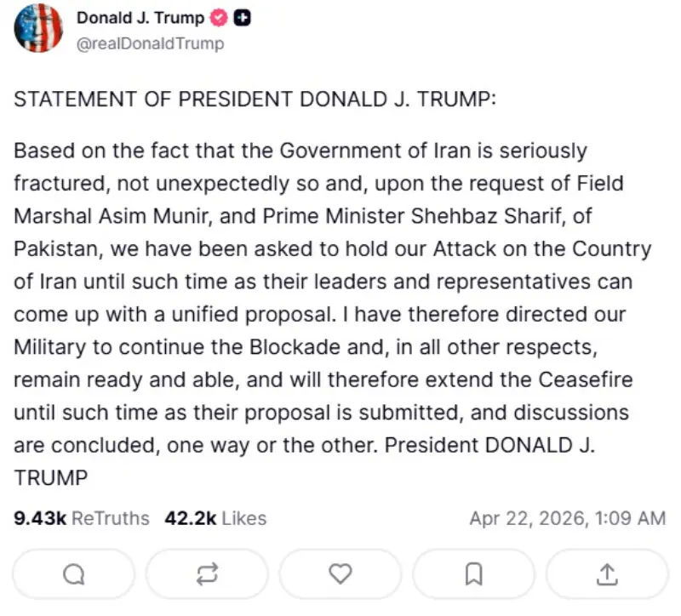View the 42.2k Likes list

pos(215,518)
